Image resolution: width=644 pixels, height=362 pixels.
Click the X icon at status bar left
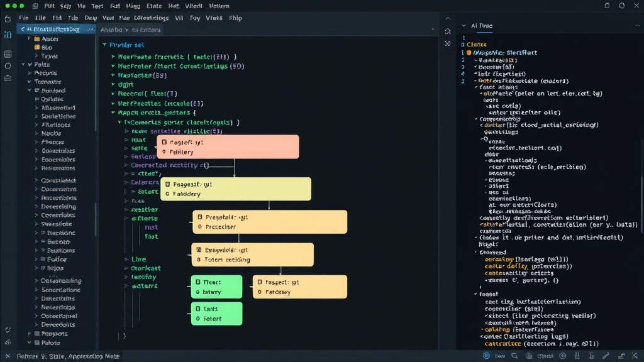point(8,356)
